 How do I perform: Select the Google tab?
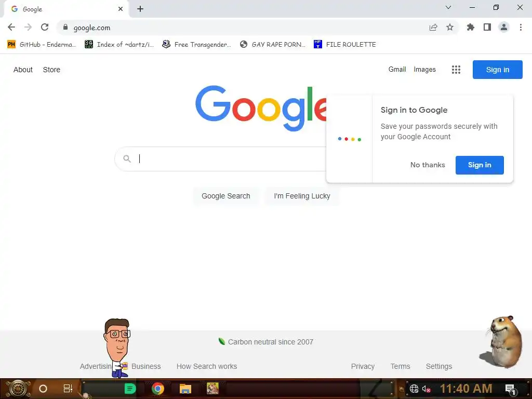[x=66, y=9]
